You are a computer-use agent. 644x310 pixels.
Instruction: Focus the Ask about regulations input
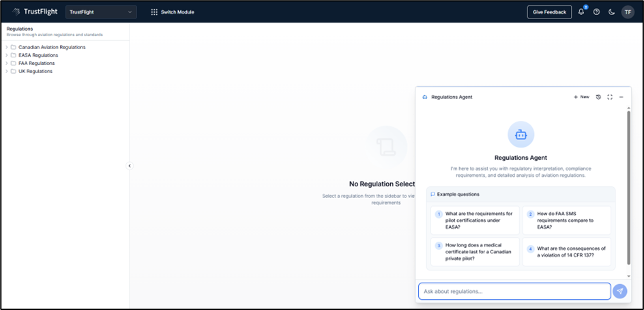pyautogui.click(x=514, y=291)
